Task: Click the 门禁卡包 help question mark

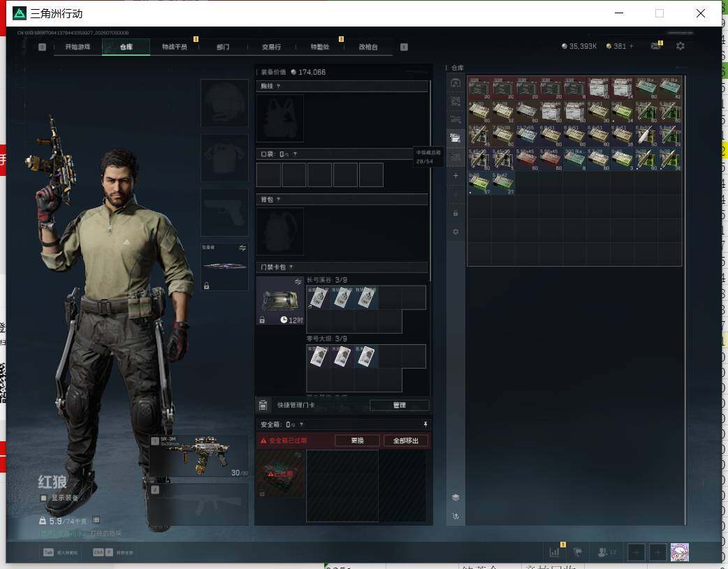Action: pos(291,267)
